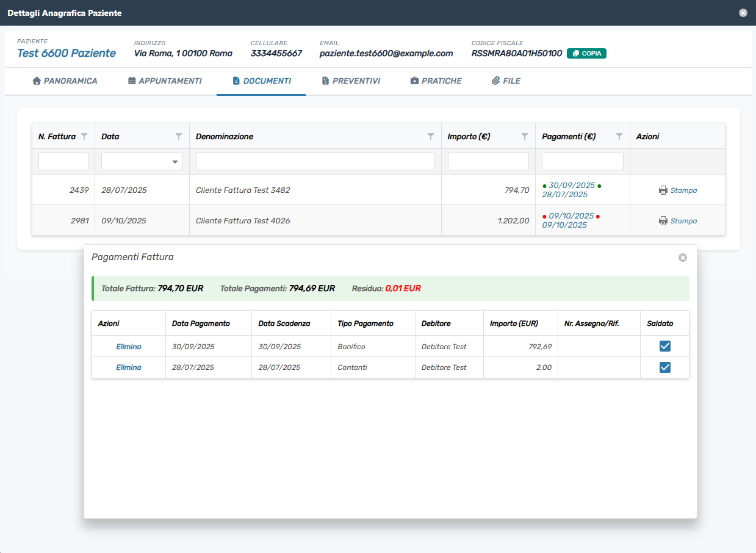Click printer icon for invoice 2981
756x553 pixels.
663,221
